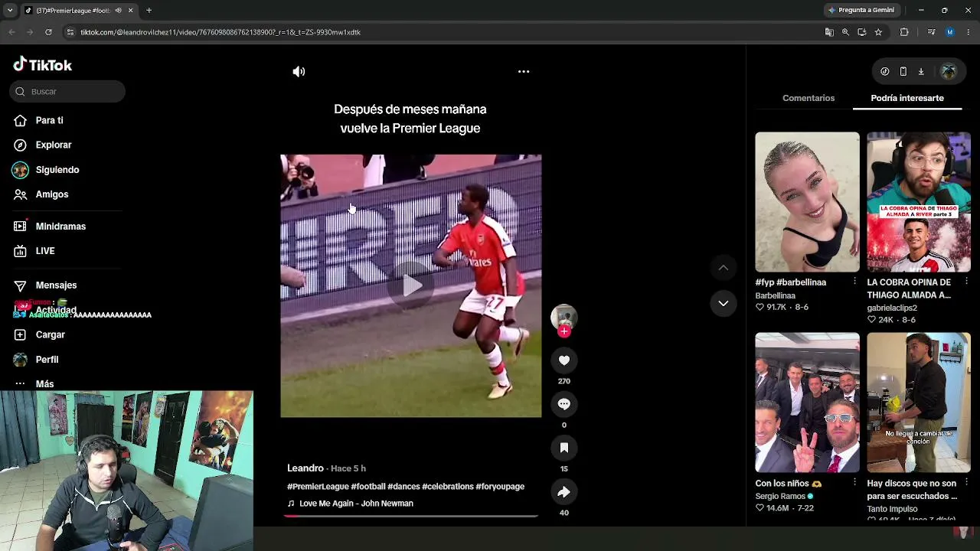
Task: Select the Podría interesarte tab
Action: [907, 98]
